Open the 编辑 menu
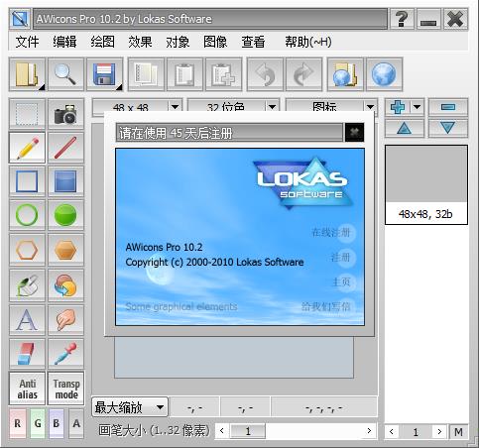The height and width of the screenshot is (448, 479). (64, 42)
